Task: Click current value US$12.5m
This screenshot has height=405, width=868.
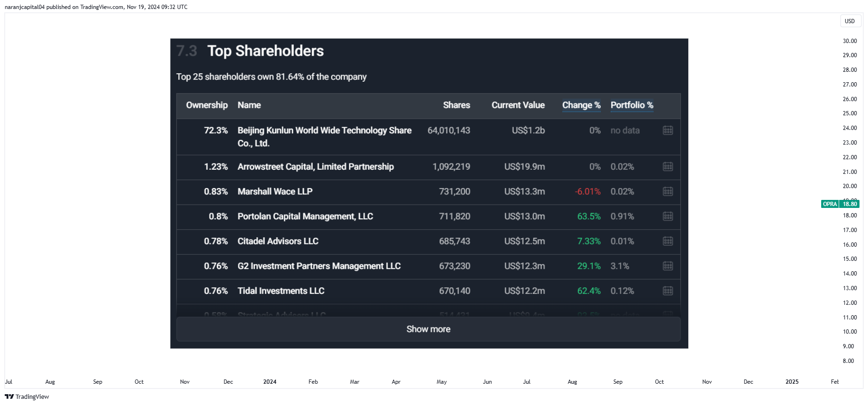Action: (x=525, y=241)
